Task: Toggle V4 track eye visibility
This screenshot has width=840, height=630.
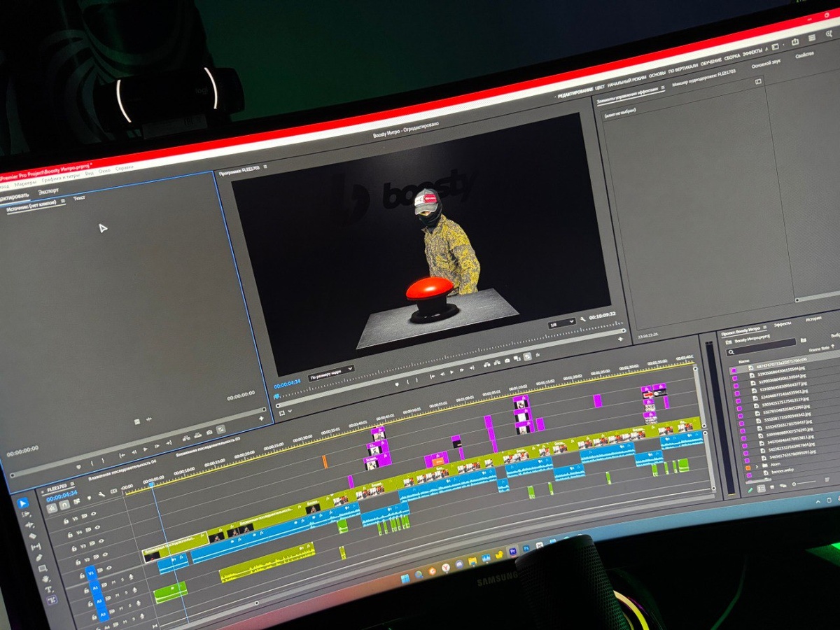Action: [x=97, y=527]
